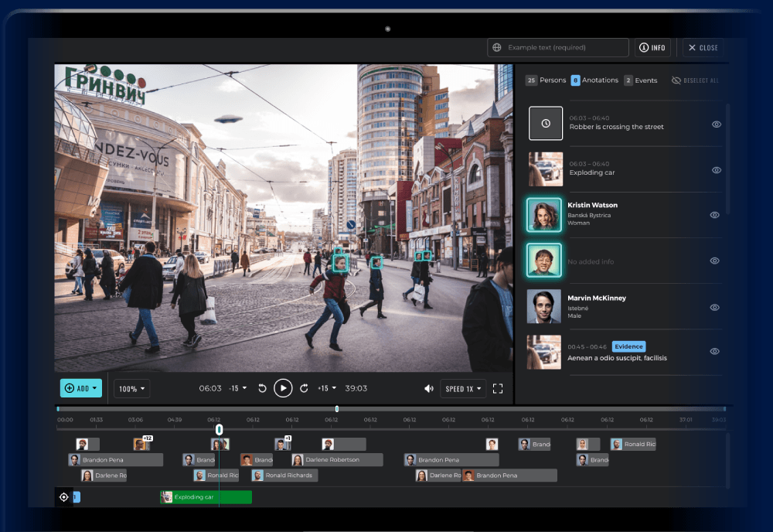Enter fullscreen with the expand icon
The image size is (773, 532).
[498, 388]
